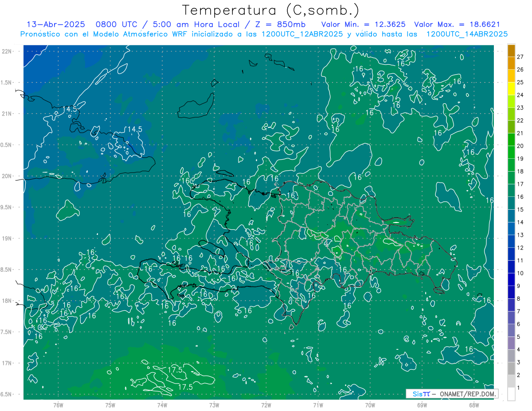Click the colorbar scale label "23"
The image size is (532, 411).
click(x=520, y=108)
